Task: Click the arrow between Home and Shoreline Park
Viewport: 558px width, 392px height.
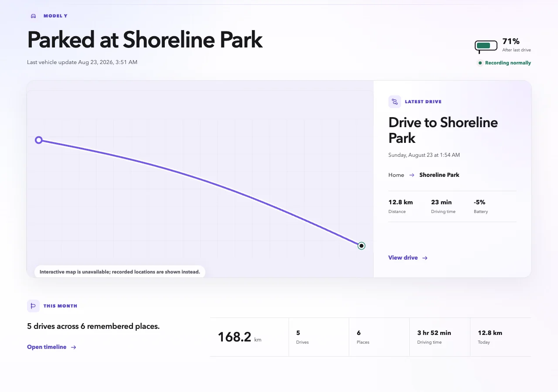Action: pos(412,175)
